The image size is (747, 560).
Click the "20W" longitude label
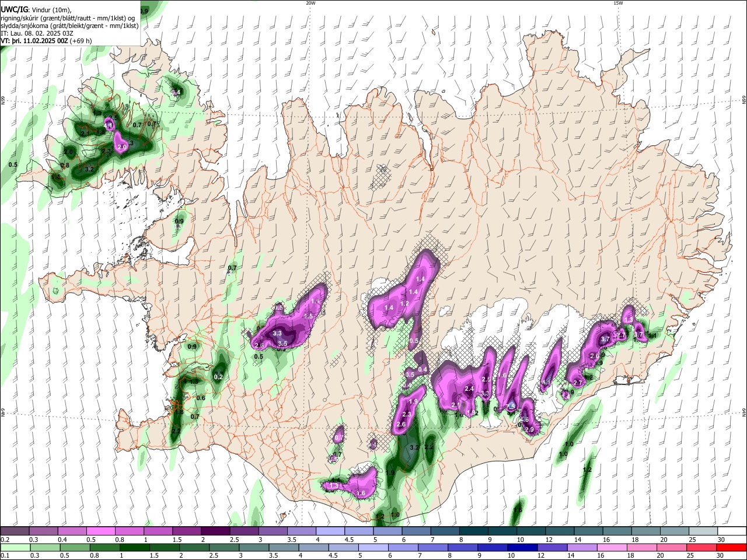tap(310, 3)
